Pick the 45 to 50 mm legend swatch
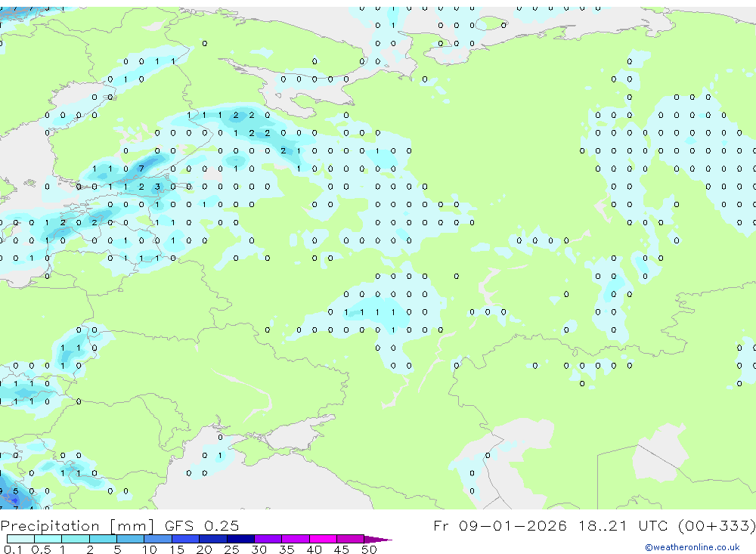This screenshot has height=554, width=756. point(351,539)
